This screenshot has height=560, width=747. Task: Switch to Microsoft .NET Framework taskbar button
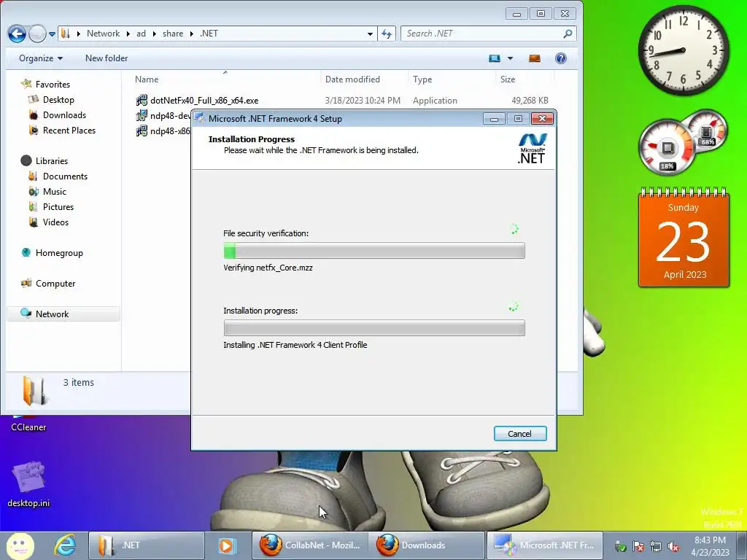[x=544, y=545]
